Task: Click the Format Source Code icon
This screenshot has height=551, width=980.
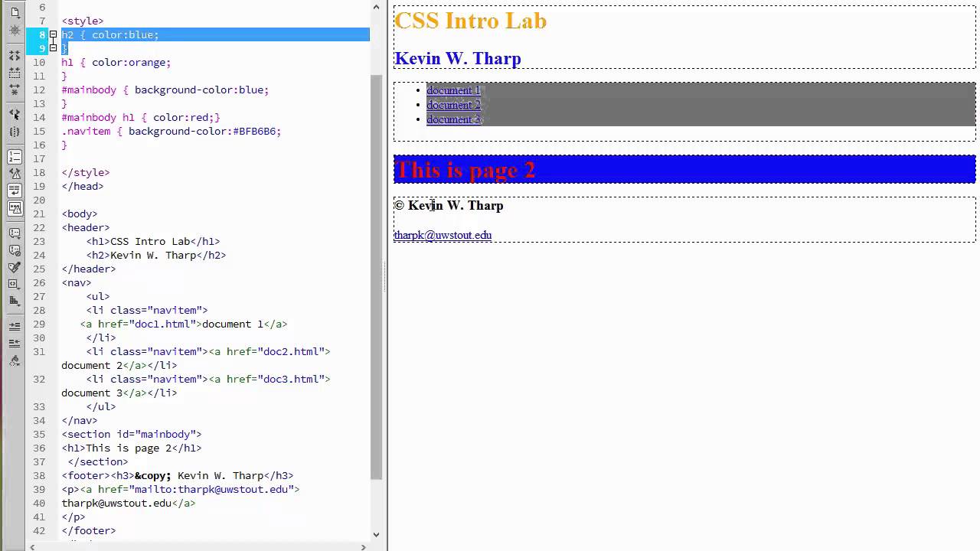Action: pos(15,360)
